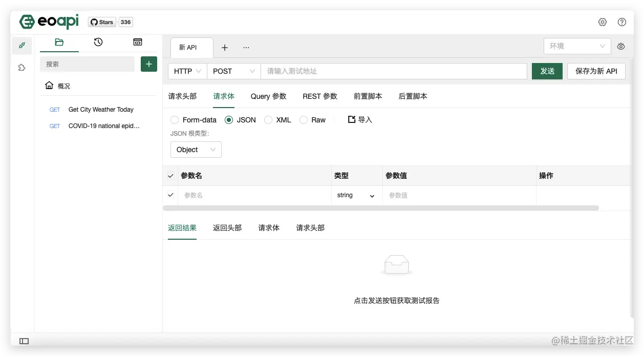Select the Raw radio option
644x356 pixels.
(303, 120)
